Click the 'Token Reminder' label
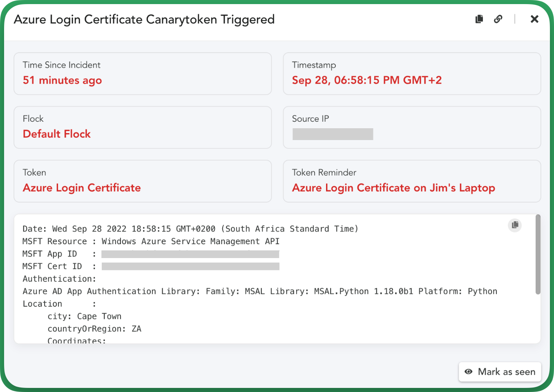 (324, 172)
